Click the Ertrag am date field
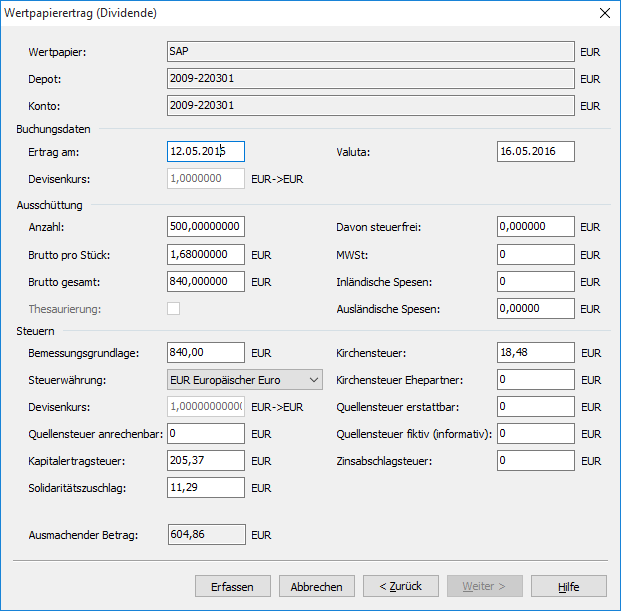The height and width of the screenshot is (611, 621). point(206,152)
